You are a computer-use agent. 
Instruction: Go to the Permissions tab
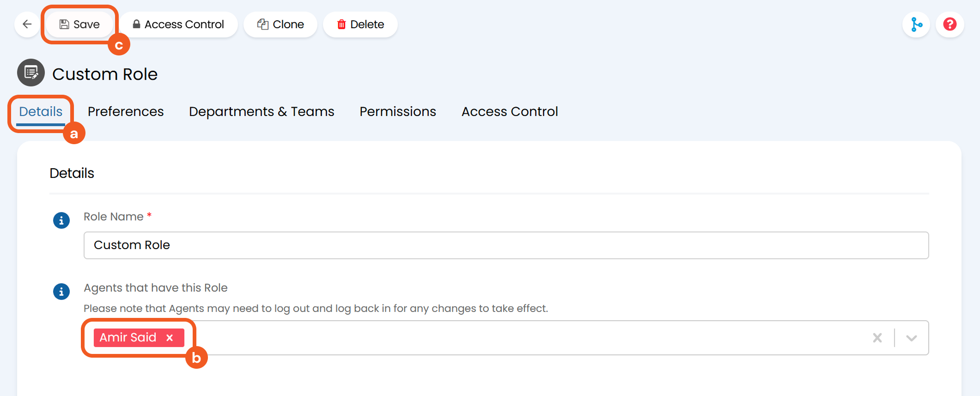tap(398, 112)
